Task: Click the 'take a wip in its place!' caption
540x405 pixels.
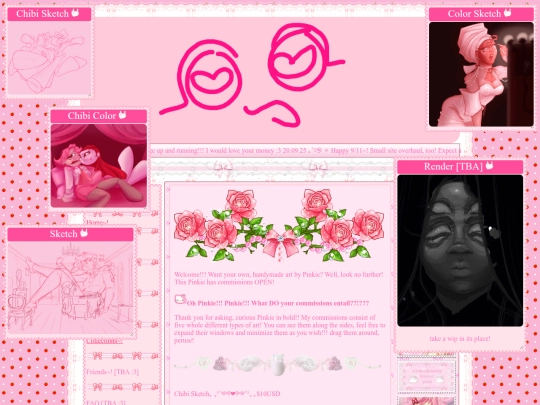Action: 460,339
